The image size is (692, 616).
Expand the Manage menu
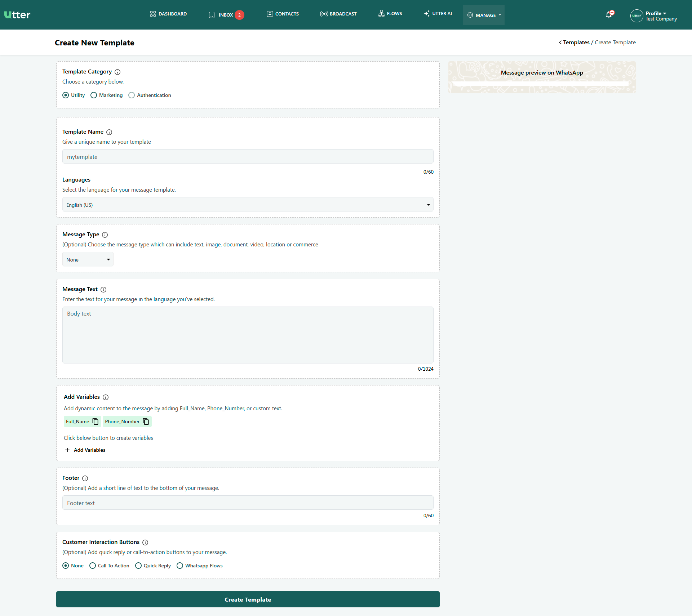pyautogui.click(x=484, y=15)
